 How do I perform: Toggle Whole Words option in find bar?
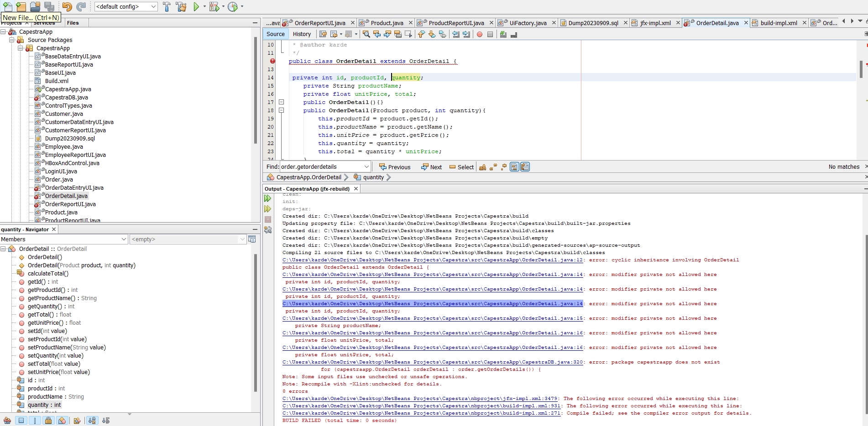pyautogui.click(x=493, y=167)
